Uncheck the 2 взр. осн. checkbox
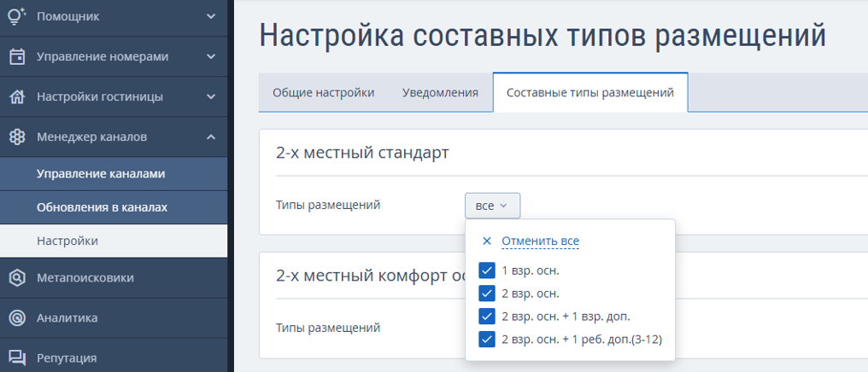 tap(487, 294)
